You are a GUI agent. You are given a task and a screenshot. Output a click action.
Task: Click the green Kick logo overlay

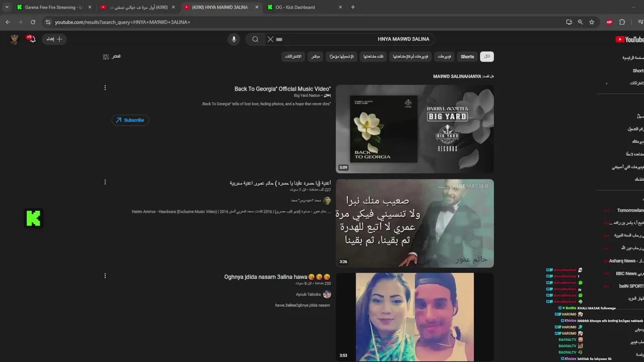33,218
